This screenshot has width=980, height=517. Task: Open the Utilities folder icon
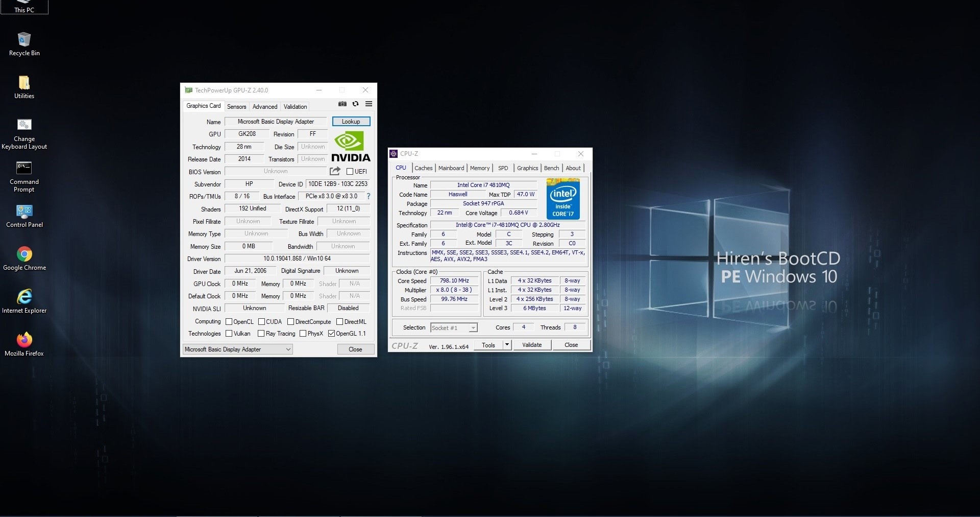pos(24,87)
